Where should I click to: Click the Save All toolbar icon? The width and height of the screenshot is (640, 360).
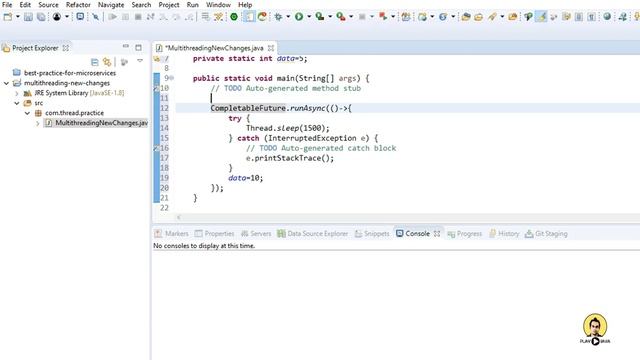(41, 17)
